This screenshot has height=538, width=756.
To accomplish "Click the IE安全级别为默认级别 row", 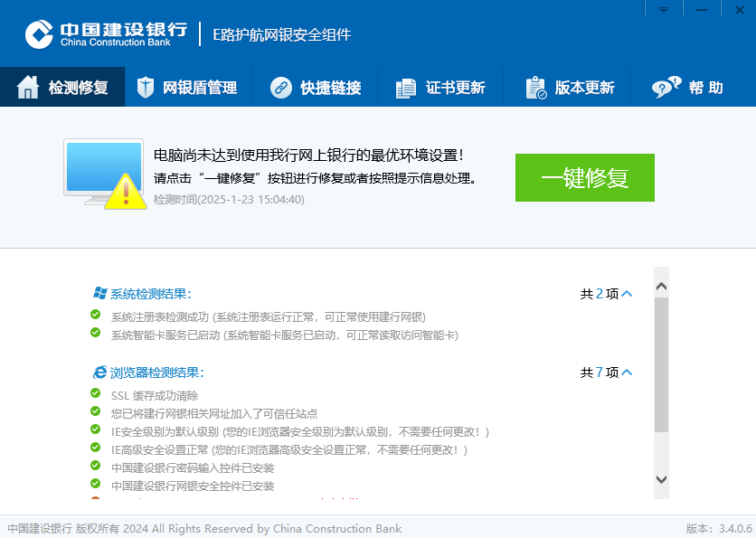I will tap(300, 432).
